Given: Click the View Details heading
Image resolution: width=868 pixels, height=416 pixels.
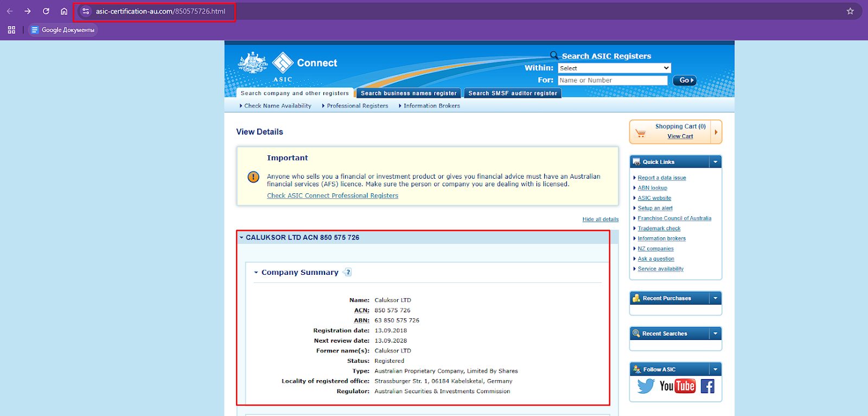Looking at the screenshot, I should pos(259,132).
